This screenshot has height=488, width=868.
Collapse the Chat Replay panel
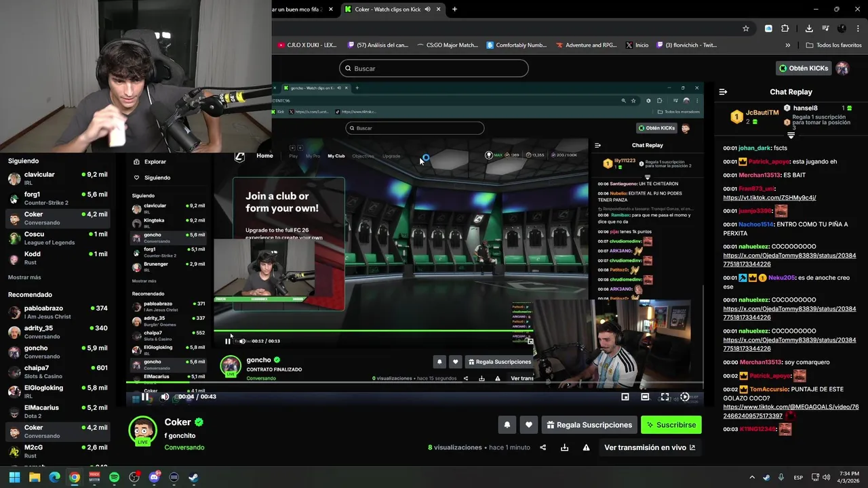click(x=723, y=91)
